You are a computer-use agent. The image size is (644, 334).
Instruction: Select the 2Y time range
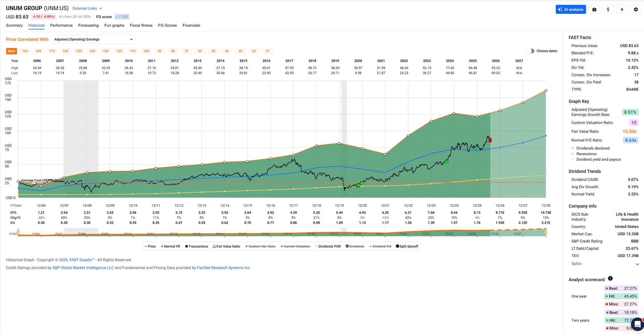[x=254, y=51]
